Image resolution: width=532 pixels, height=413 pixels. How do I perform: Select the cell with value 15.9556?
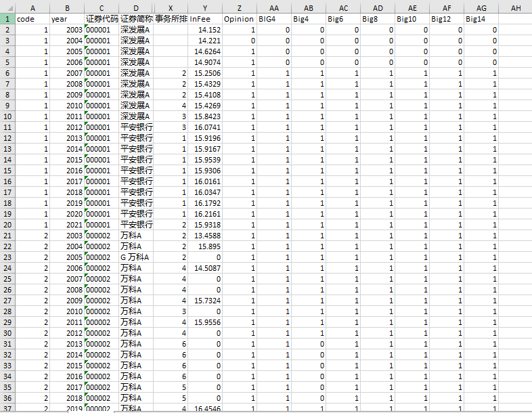(x=204, y=322)
